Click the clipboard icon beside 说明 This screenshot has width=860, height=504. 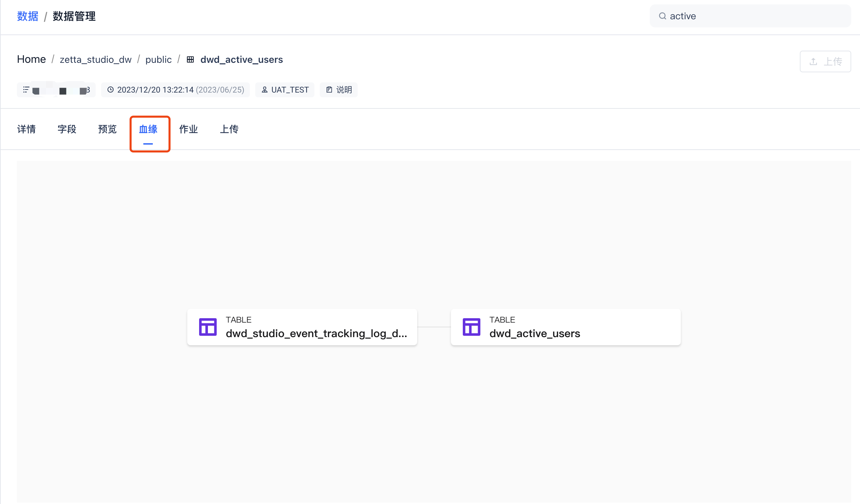coord(329,90)
